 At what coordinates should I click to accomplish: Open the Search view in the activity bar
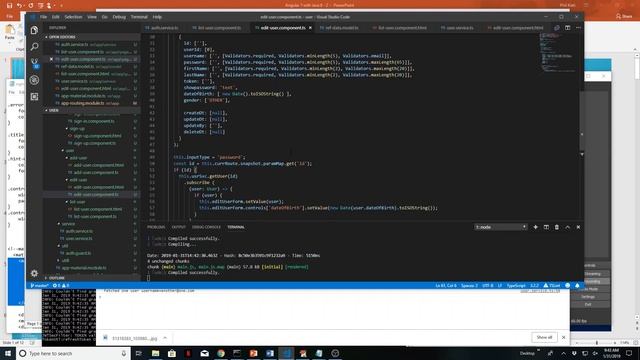click(x=35, y=47)
